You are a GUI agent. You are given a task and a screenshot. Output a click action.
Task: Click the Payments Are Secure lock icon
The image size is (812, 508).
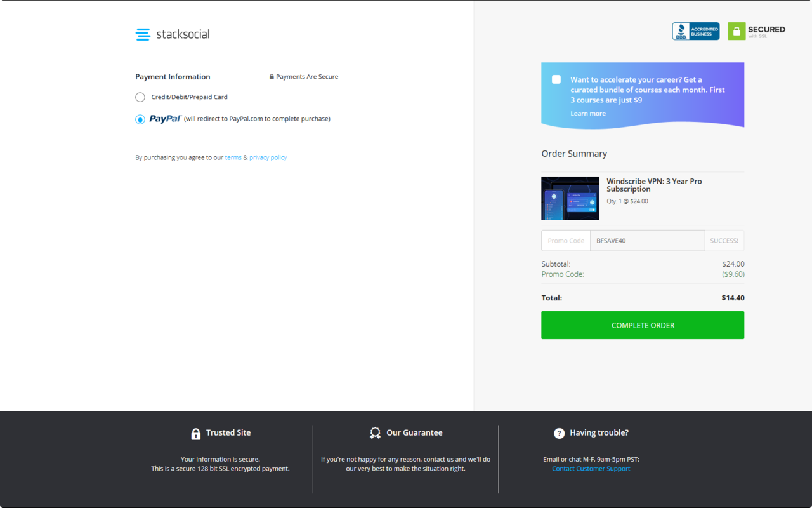pyautogui.click(x=272, y=77)
